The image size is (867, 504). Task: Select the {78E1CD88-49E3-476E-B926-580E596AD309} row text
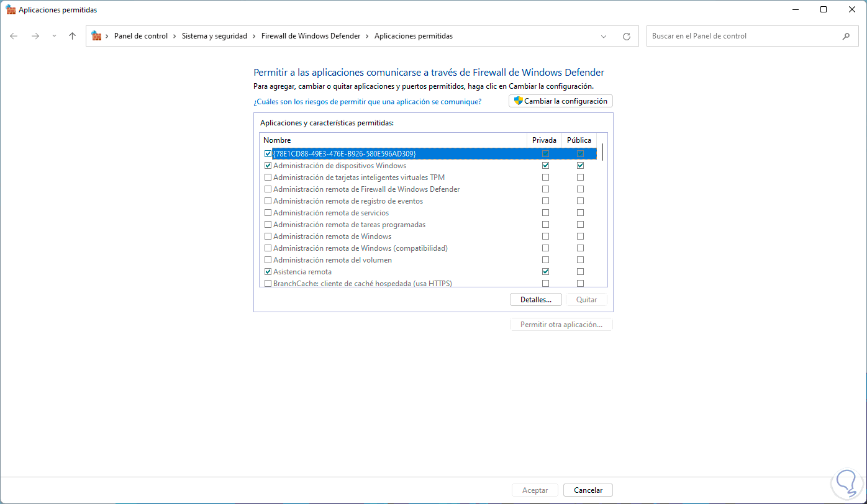pos(345,153)
